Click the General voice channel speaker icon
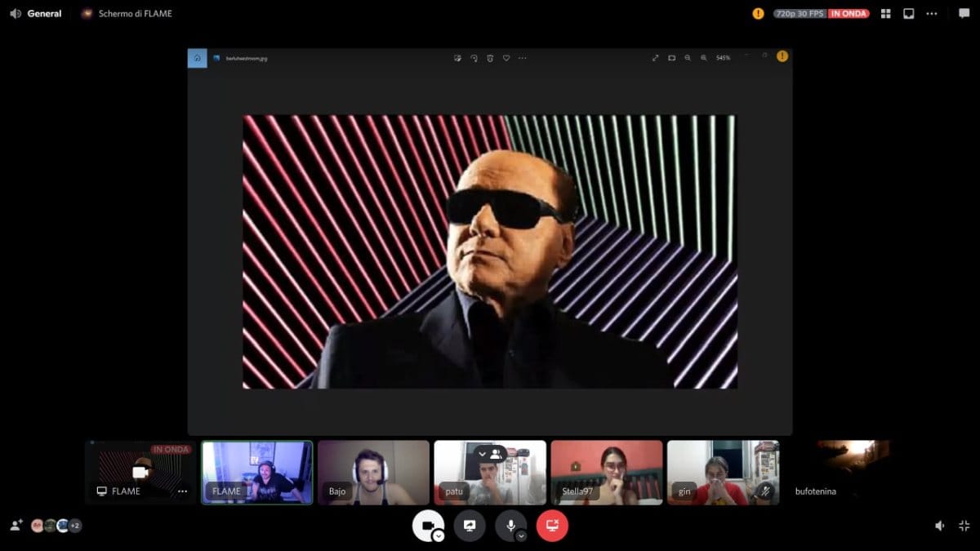The height and width of the screenshot is (551, 980). [x=15, y=13]
